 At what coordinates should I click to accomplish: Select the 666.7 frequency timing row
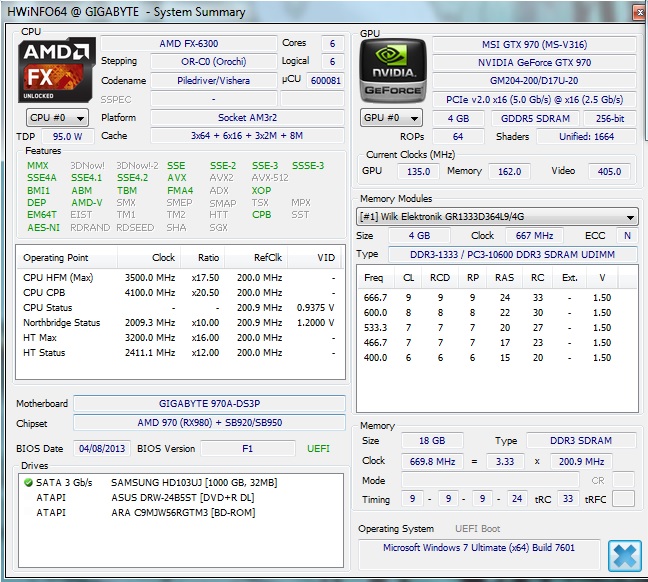click(x=498, y=298)
